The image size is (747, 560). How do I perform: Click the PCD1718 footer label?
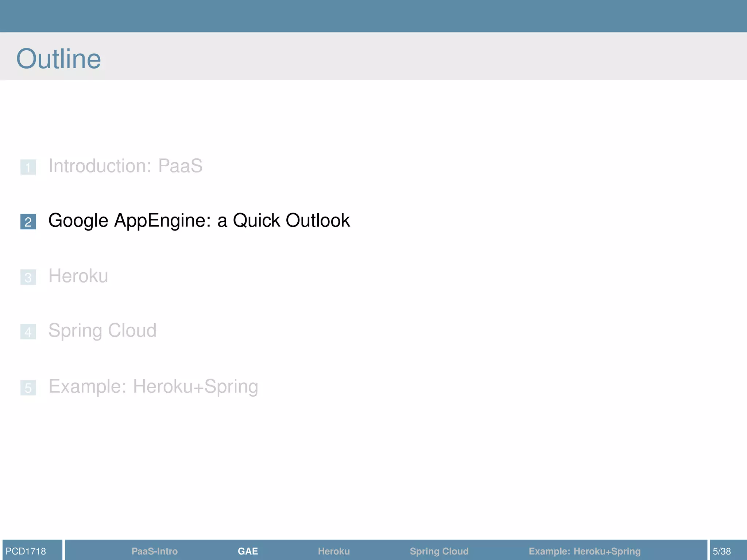tap(26, 551)
